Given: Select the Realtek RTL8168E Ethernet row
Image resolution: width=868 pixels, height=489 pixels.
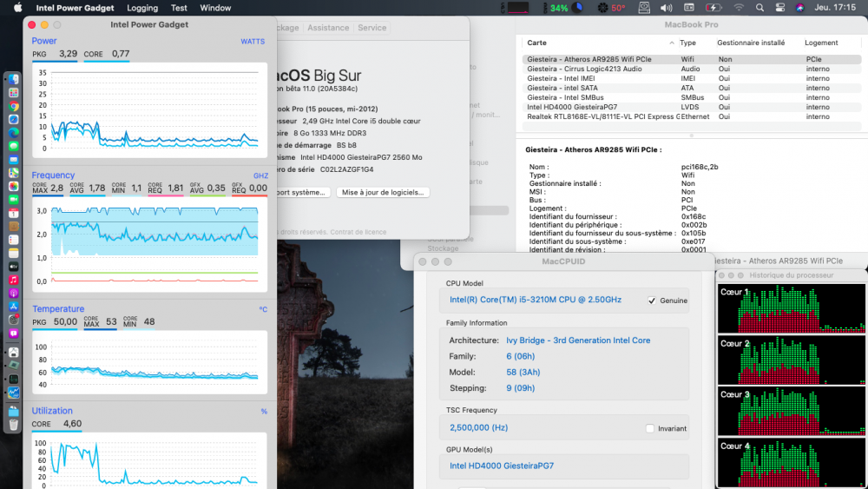Looking at the screenshot, I should 692,116.
